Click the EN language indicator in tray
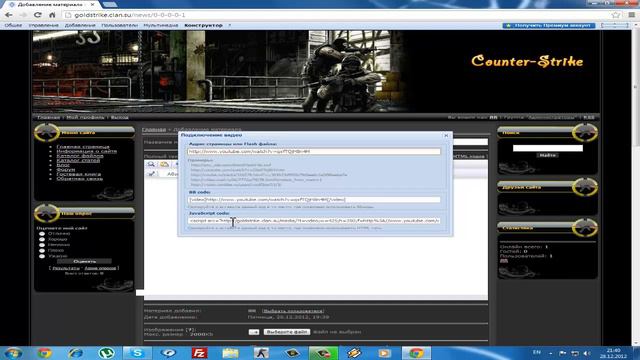 point(537,352)
